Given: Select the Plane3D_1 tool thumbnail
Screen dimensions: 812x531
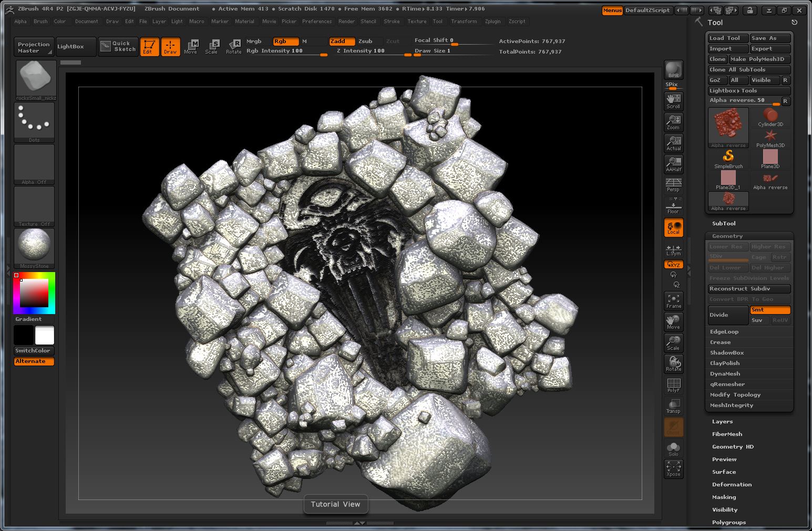Looking at the screenshot, I should 728,180.
